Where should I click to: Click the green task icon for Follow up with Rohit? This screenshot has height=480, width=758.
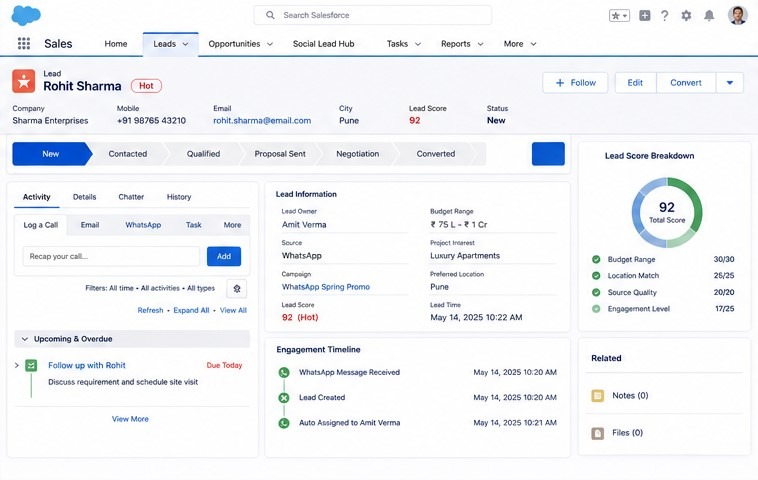pyautogui.click(x=31, y=365)
